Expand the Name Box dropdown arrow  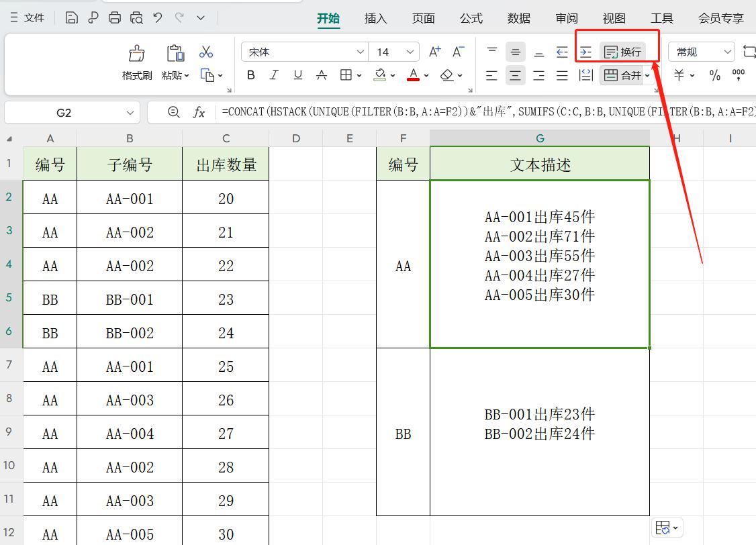point(130,113)
